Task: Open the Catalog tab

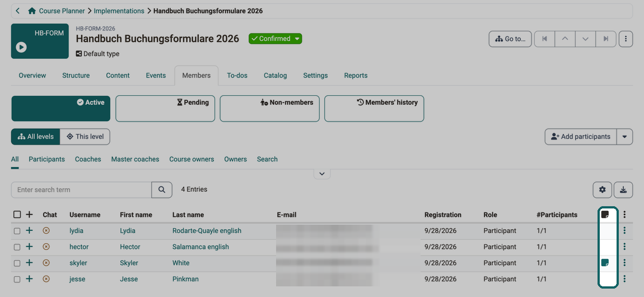Action: click(x=275, y=76)
